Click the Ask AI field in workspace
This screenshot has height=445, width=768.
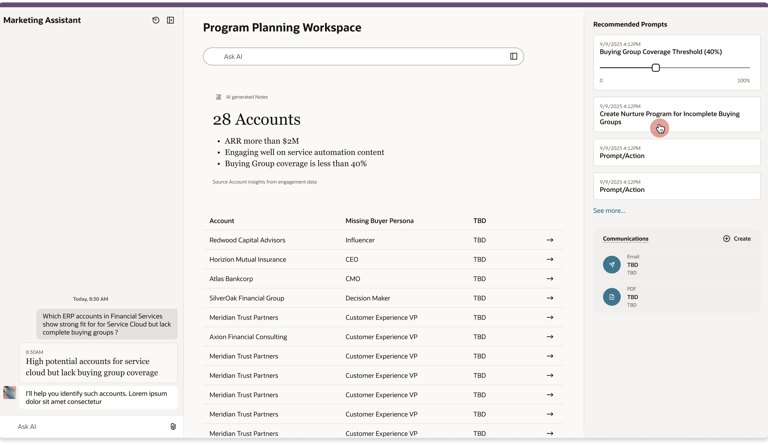(360, 57)
